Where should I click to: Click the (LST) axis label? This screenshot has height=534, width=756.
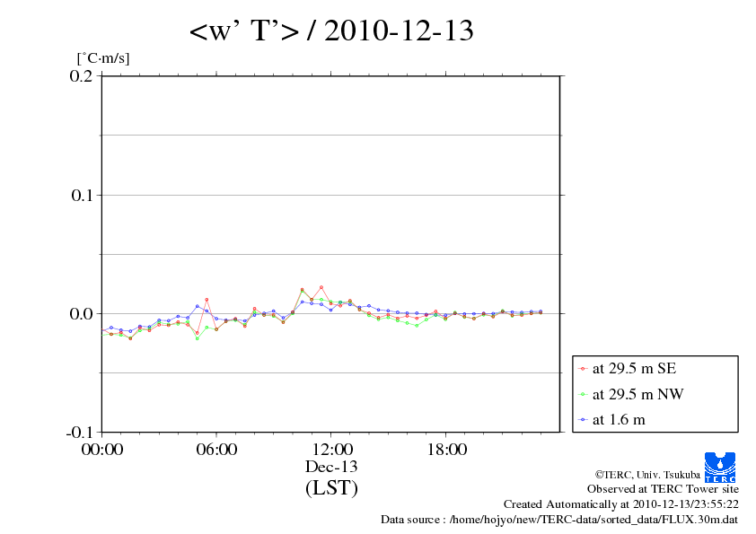[331, 487]
